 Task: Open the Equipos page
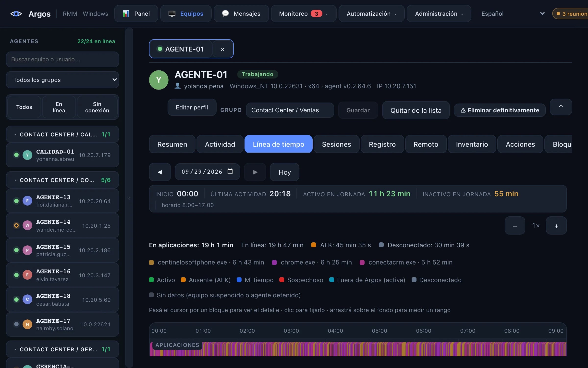coord(186,14)
